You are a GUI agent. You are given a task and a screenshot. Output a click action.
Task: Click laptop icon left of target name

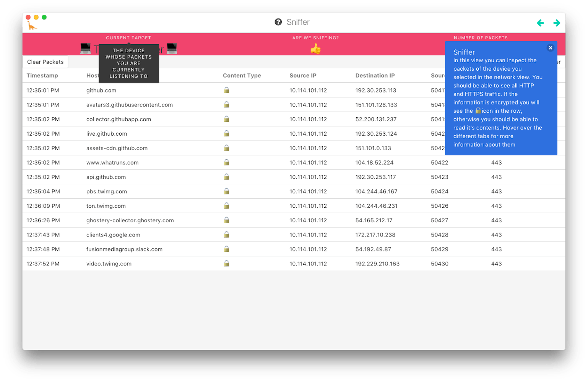(x=86, y=49)
